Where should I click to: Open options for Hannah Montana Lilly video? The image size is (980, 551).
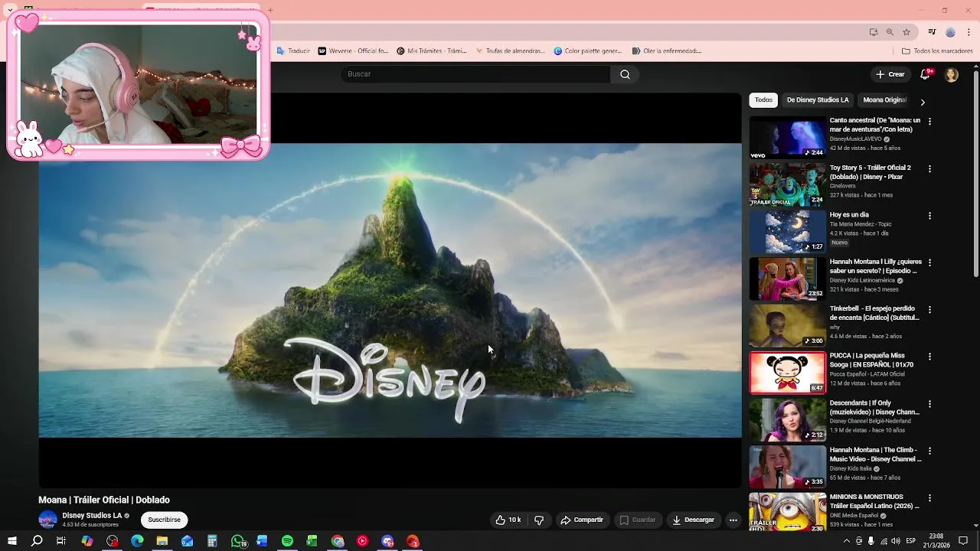tap(929, 262)
